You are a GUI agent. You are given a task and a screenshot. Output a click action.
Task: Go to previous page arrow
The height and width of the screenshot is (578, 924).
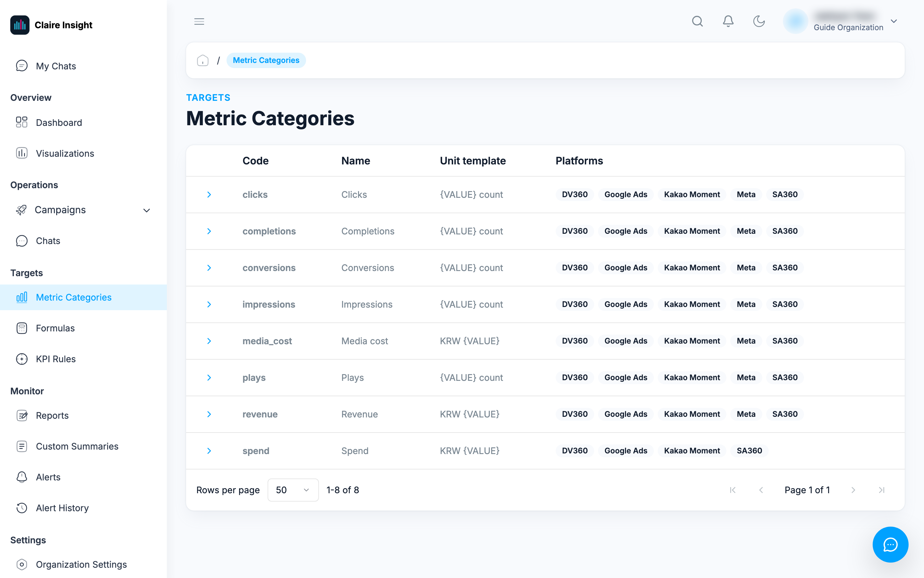(761, 490)
